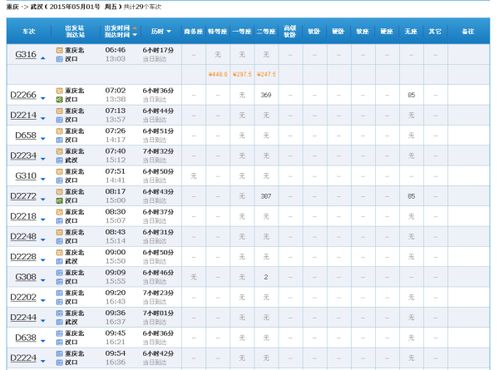Open train D2272 details link
The width and height of the screenshot is (499, 370).
[23, 196]
